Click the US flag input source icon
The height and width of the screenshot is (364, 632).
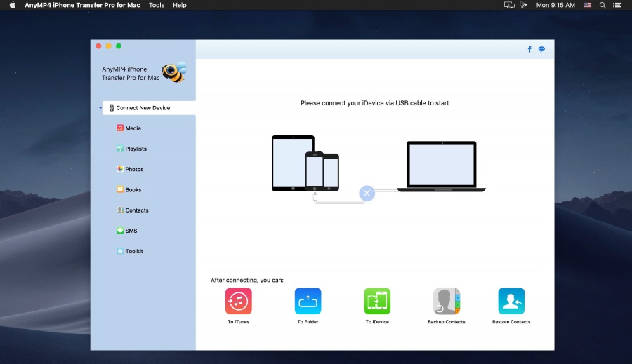588,5
